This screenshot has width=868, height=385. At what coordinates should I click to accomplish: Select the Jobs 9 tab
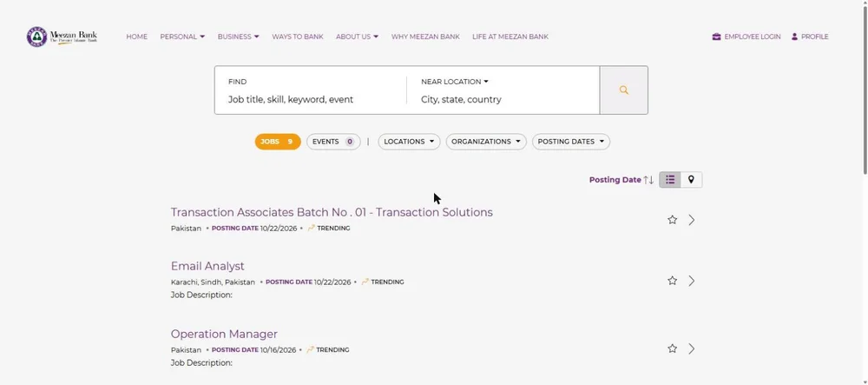point(278,142)
